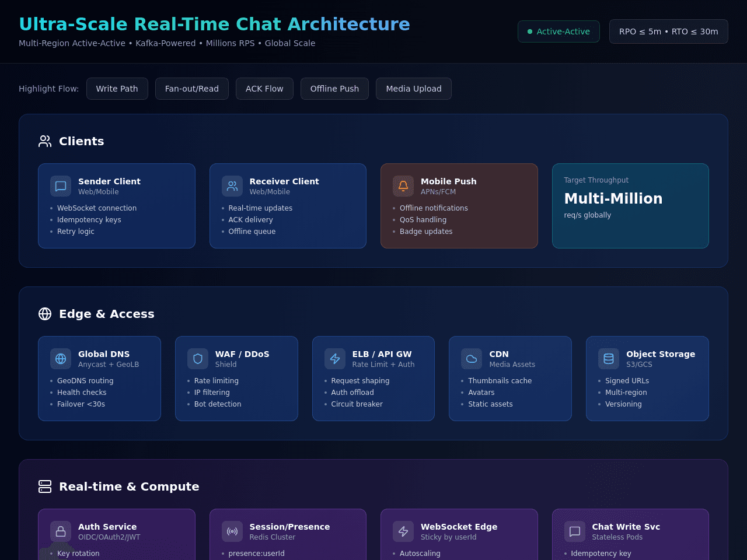
Task: Click the Mobile Push bell icon
Action: 403,186
